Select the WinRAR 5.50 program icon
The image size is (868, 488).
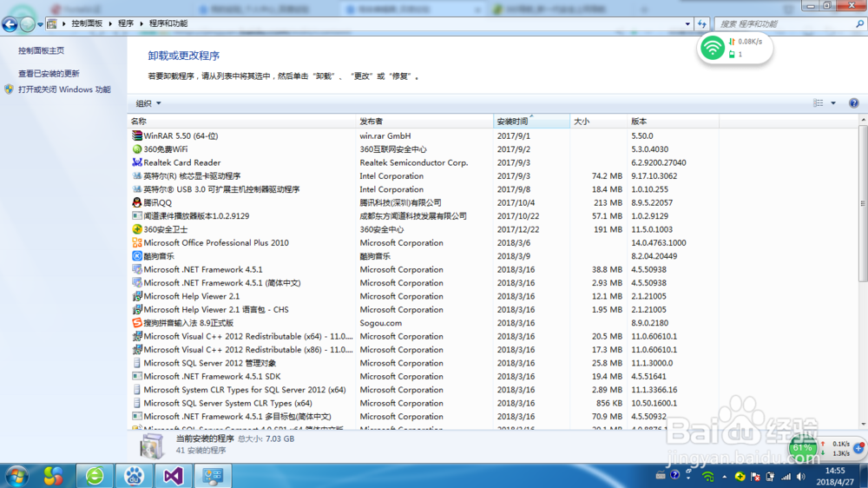137,135
